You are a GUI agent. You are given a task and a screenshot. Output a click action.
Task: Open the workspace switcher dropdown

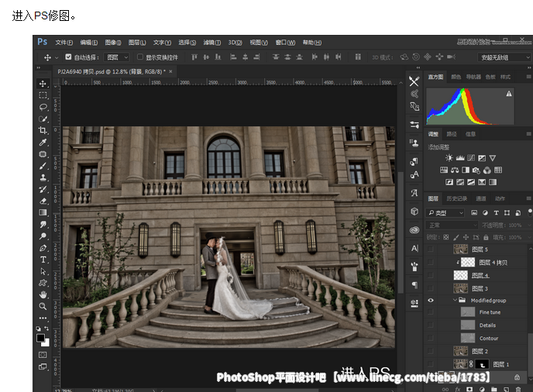pyautogui.click(x=504, y=57)
